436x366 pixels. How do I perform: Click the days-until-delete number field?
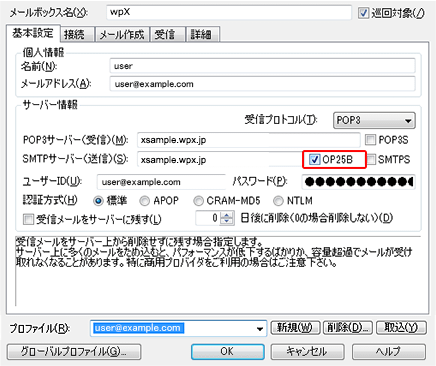point(208,218)
